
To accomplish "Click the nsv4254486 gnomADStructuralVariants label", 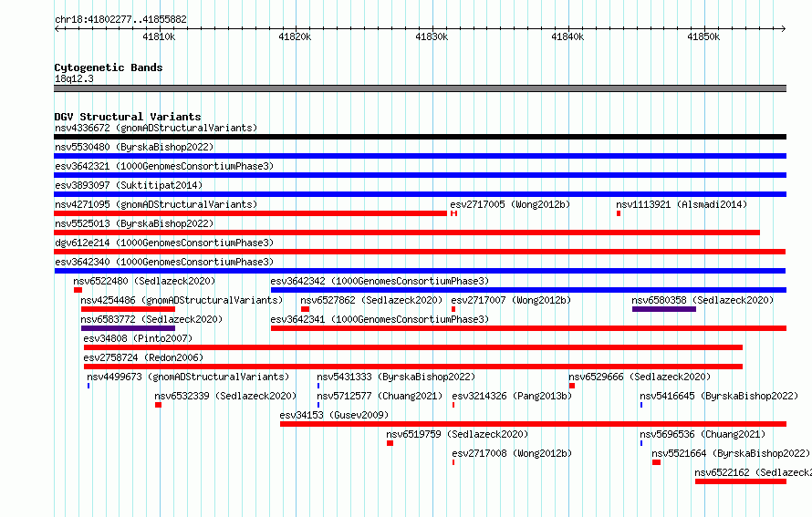I will pos(182,300).
